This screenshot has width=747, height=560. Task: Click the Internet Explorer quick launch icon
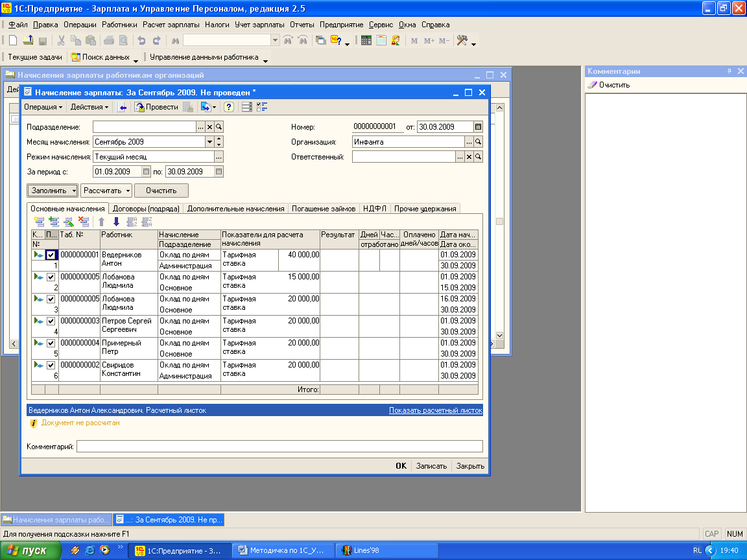89,550
